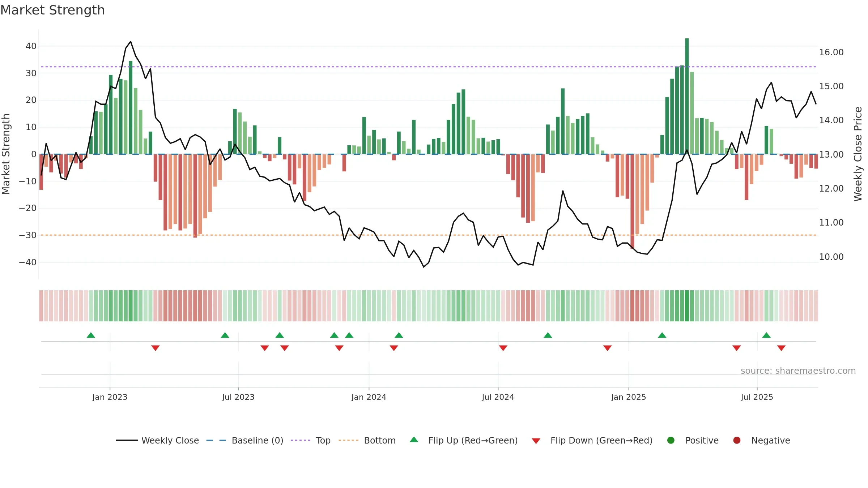The height and width of the screenshot is (488, 868).
Task: Click the 20 tick on the left axis
Action: tap(31, 100)
